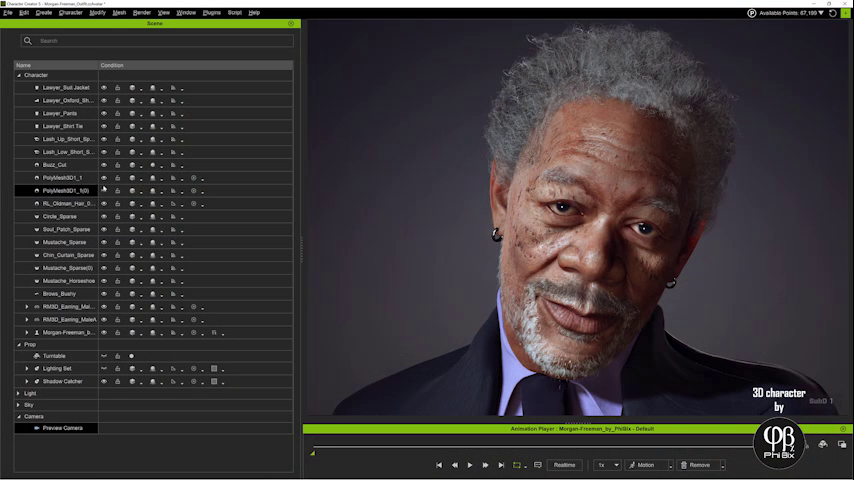Click the icon left of the overlapping windows icon
The width and height of the screenshot is (854, 480).
[823, 445]
